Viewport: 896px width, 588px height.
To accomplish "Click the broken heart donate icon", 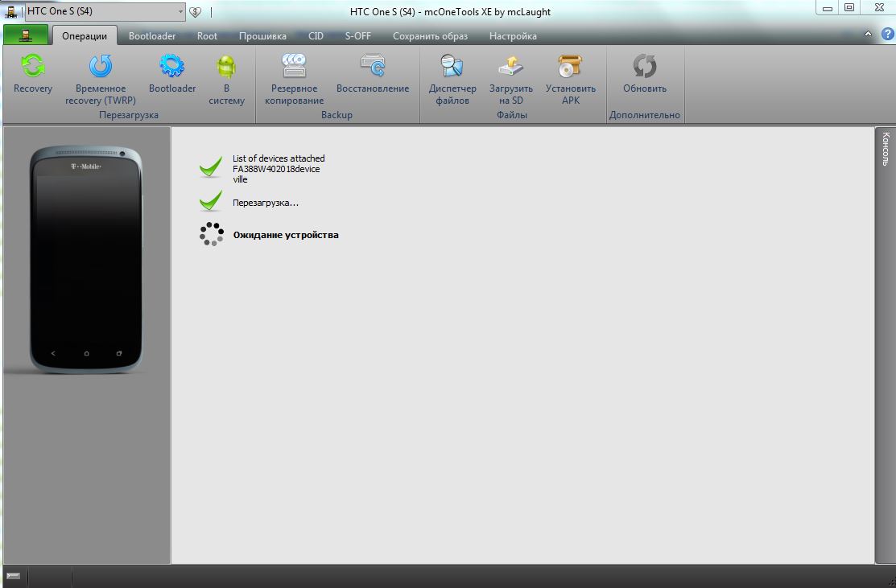I will click(x=196, y=11).
